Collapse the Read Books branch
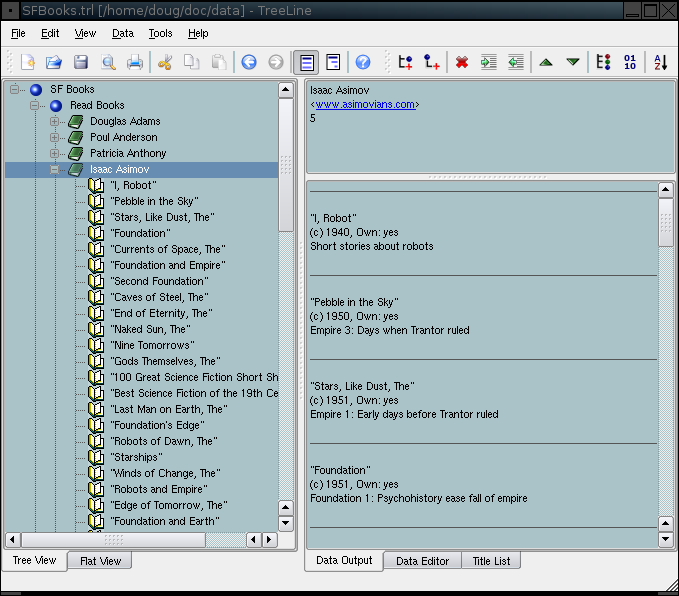This screenshot has height=596, width=679. click(34, 105)
